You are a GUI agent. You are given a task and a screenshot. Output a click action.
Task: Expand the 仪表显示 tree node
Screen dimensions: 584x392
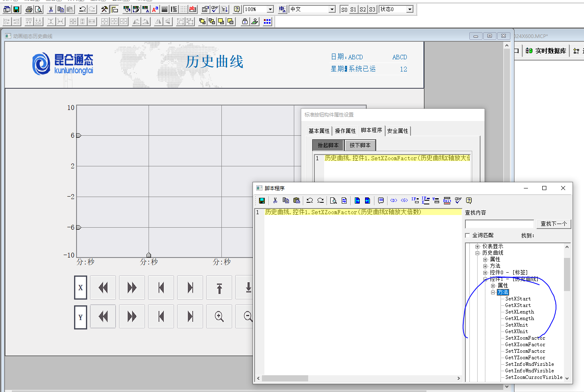(x=477, y=246)
